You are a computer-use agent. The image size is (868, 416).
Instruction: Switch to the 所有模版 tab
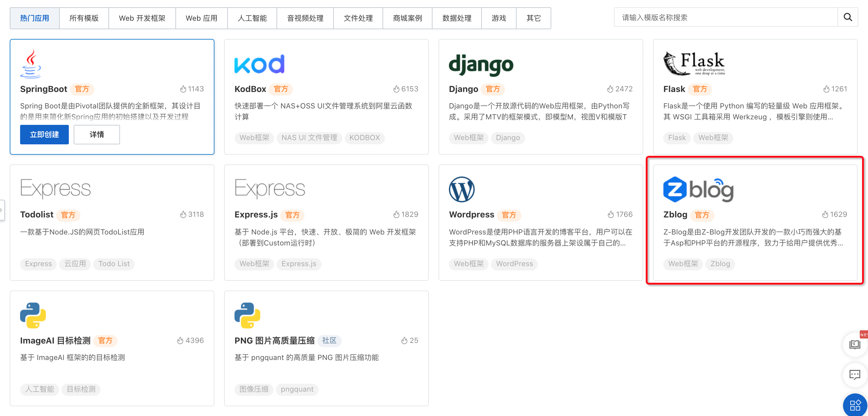click(84, 18)
